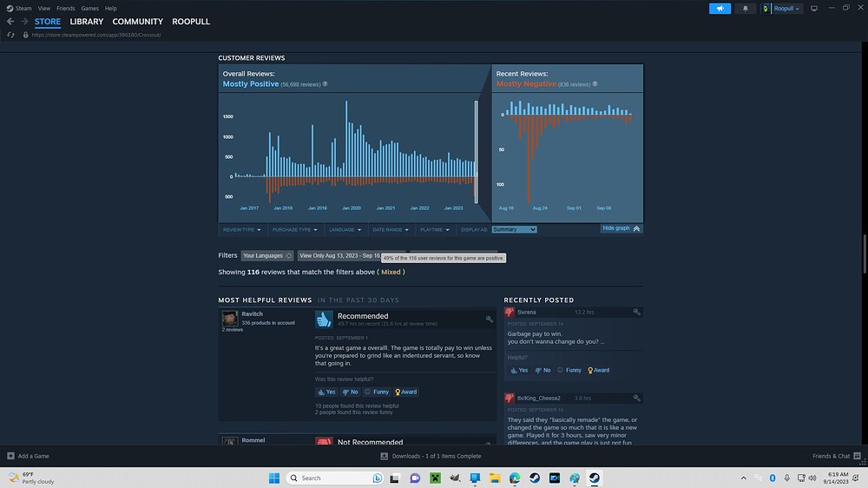The image size is (868, 488).
Task: Reload the store page using refresh icon
Action: tap(10, 35)
